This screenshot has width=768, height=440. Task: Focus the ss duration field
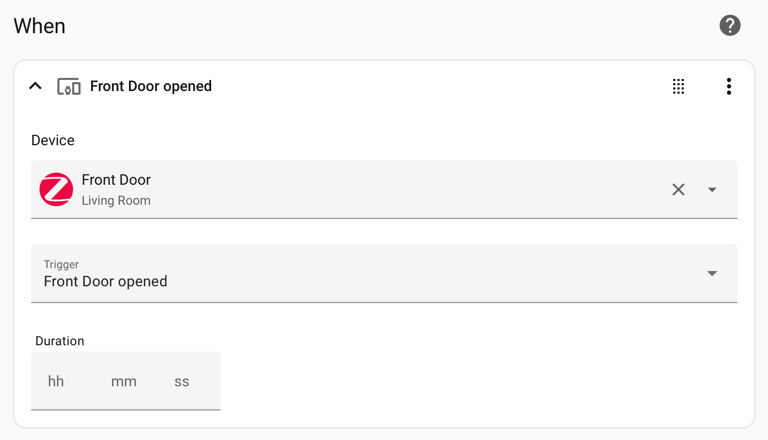[182, 381]
